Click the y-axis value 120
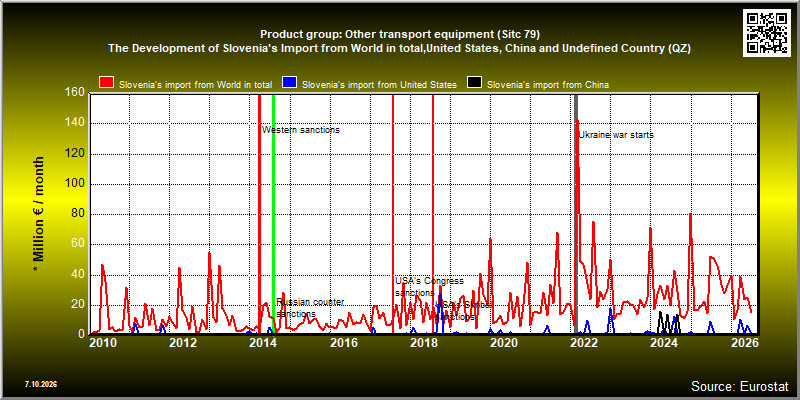Image resolution: width=800 pixels, height=400 pixels. pos(75,154)
